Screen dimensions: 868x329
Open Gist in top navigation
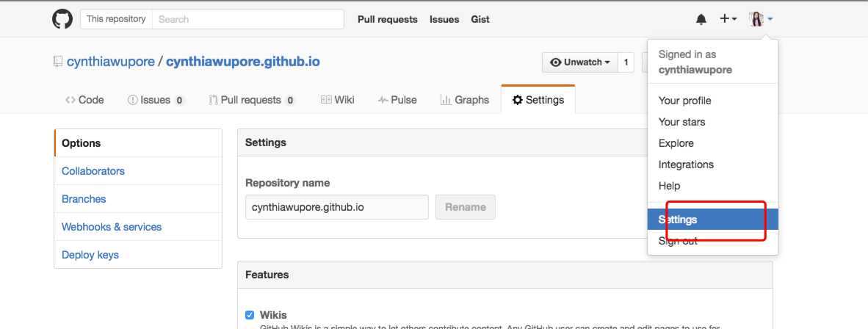tap(480, 19)
